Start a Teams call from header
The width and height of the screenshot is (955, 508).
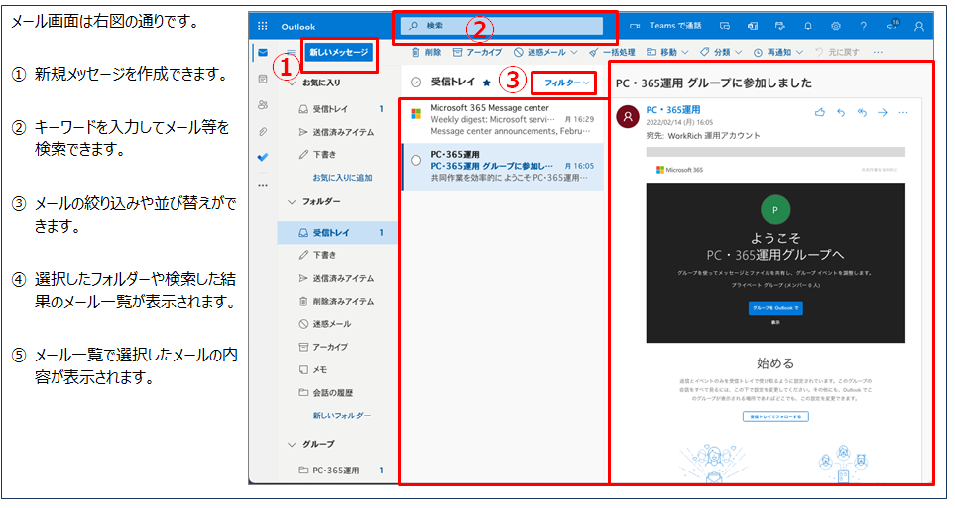tap(666, 26)
